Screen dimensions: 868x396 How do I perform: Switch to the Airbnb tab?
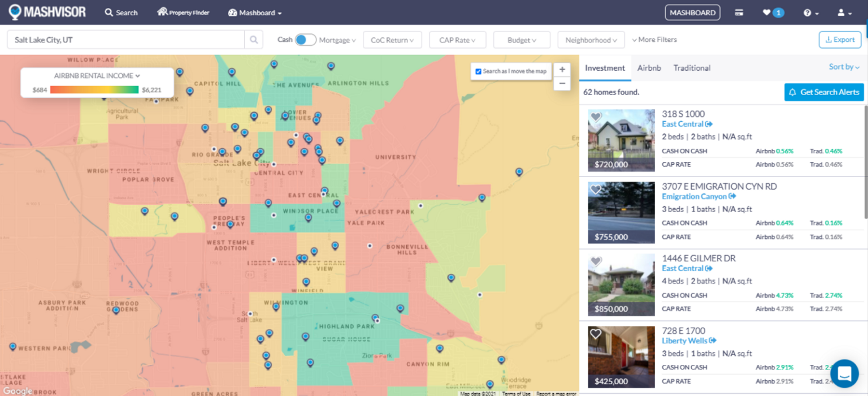(x=649, y=68)
